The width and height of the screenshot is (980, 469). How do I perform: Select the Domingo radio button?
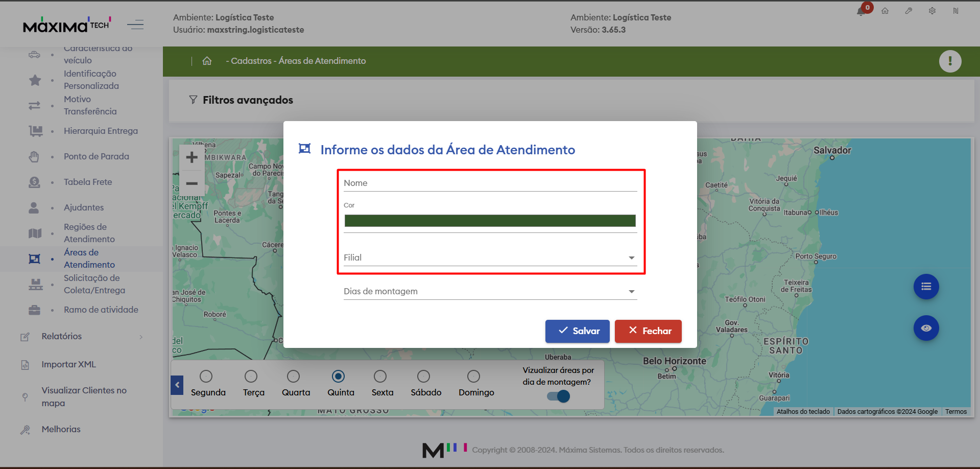point(473,377)
